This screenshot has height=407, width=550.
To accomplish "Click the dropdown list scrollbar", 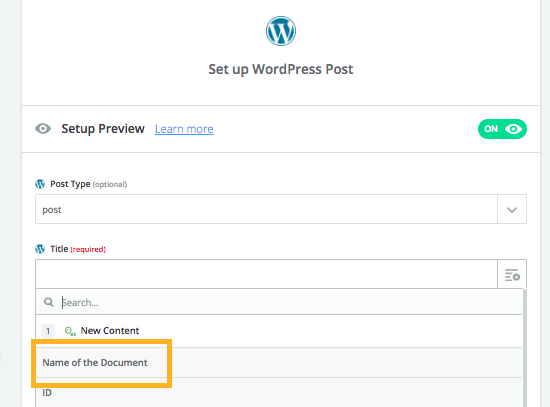I will (x=525, y=347).
